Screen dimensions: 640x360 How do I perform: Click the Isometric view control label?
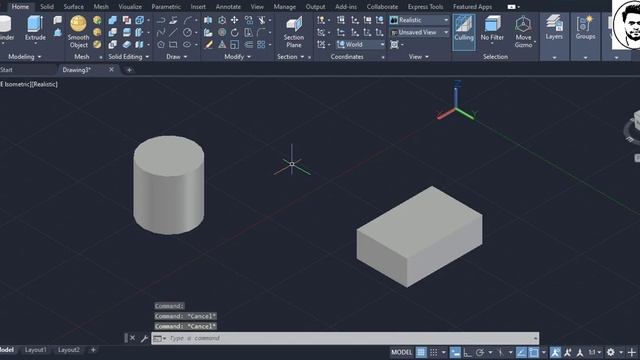tap(16, 84)
